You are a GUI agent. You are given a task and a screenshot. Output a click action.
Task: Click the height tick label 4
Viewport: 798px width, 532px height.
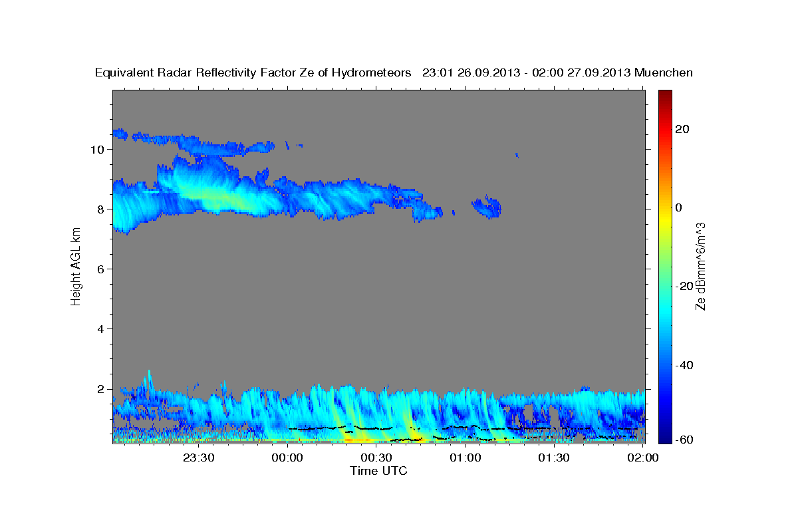tap(102, 329)
